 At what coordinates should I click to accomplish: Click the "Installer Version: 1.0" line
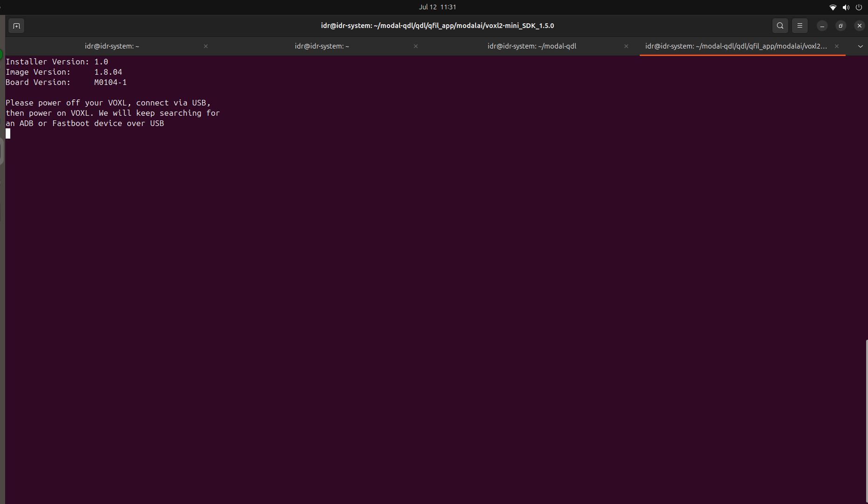coord(57,62)
